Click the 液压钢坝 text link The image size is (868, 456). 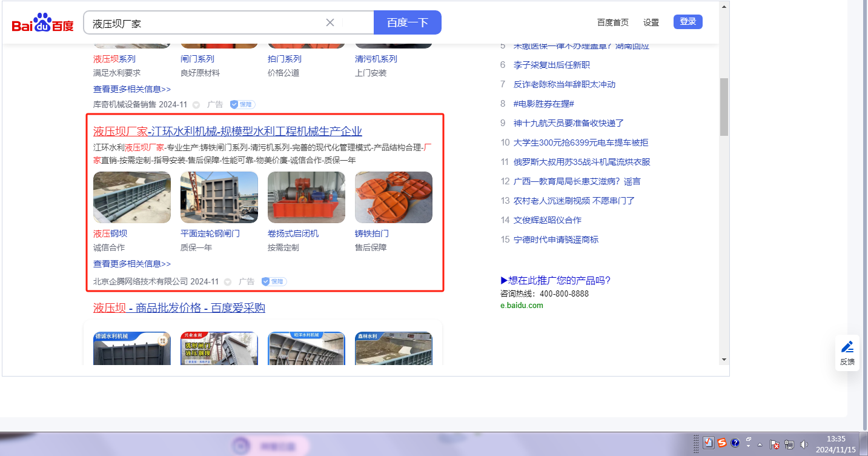110,233
